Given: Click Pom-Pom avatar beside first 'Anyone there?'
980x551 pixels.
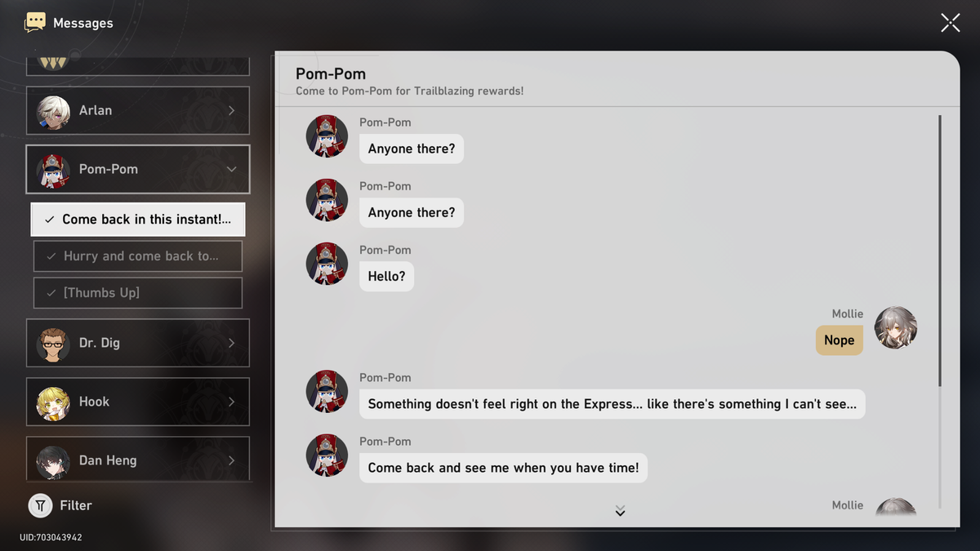Looking at the screenshot, I should [327, 136].
